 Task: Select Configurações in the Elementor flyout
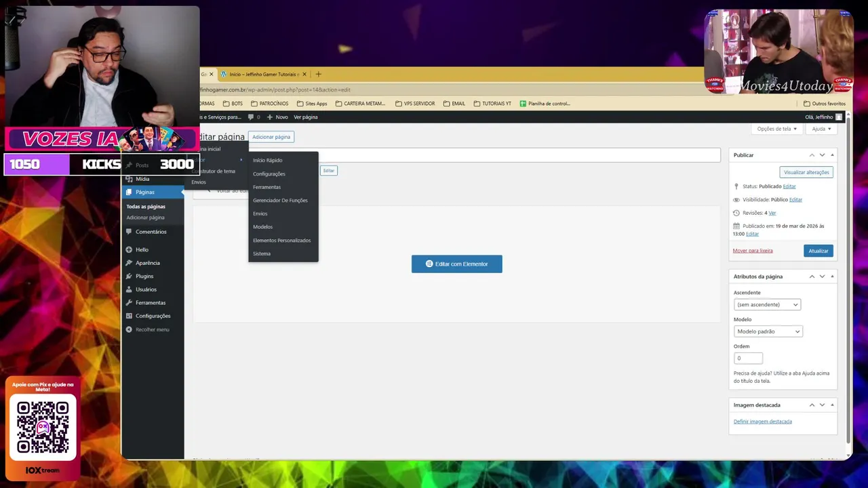click(x=269, y=174)
